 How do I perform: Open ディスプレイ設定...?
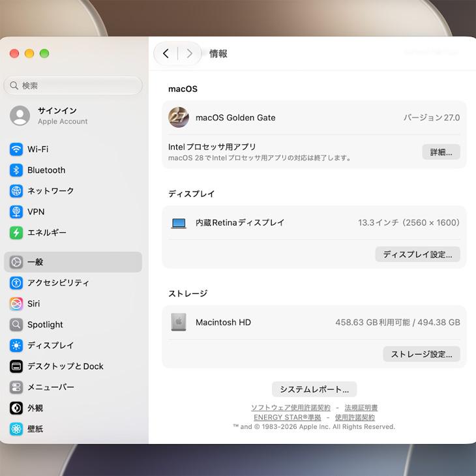click(x=418, y=254)
